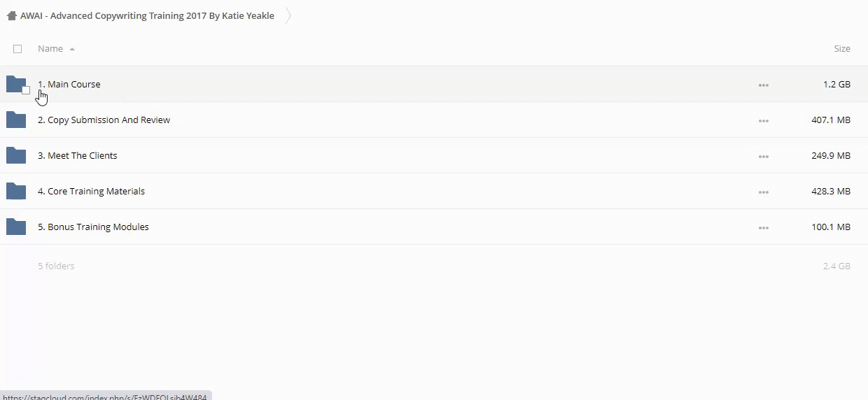Image resolution: width=868 pixels, height=400 pixels.
Task: Show the actions menu for Bonus Training Modules
Action: pyautogui.click(x=763, y=228)
